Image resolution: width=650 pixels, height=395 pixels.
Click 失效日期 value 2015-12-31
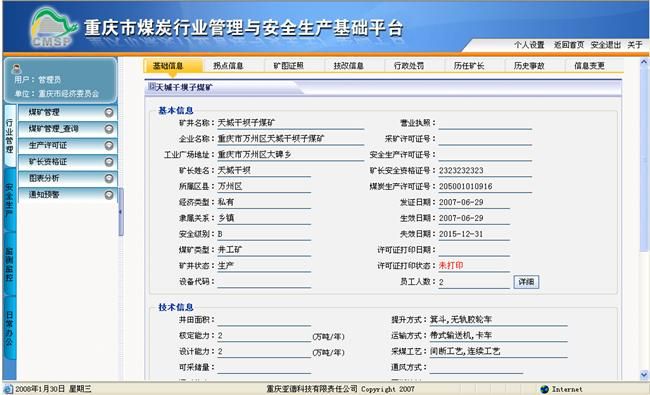point(461,234)
